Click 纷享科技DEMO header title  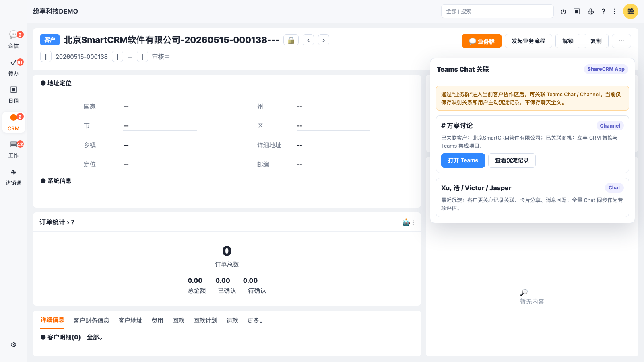pyautogui.click(x=56, y=11)
